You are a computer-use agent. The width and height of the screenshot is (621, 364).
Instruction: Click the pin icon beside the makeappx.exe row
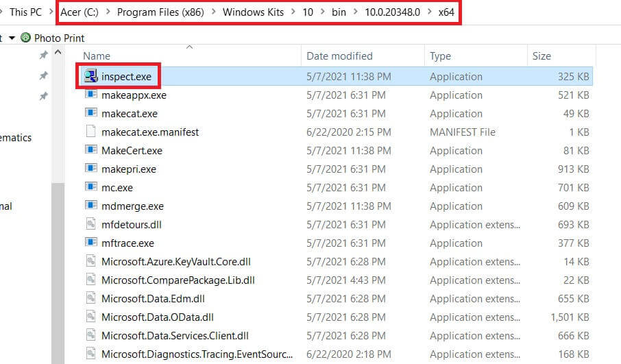pyautogui.click(x=44, y=96)
